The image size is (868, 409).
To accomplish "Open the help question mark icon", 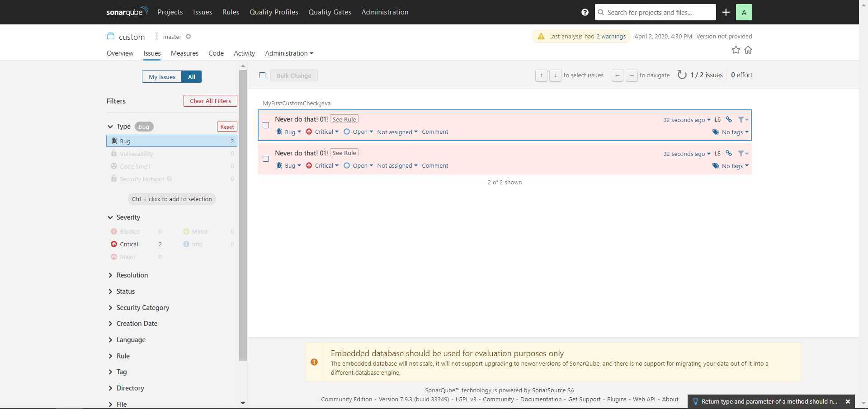I will (x=585, y=12).
